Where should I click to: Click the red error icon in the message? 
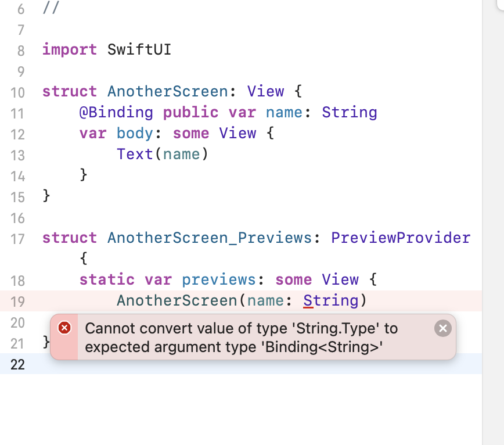coord(65,328)
